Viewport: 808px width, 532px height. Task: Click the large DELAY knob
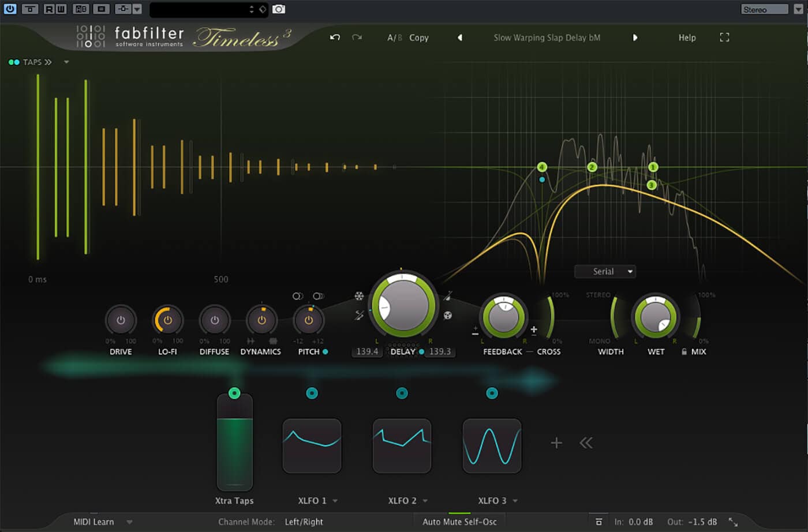pyautogui.click(x=403, y=304)
